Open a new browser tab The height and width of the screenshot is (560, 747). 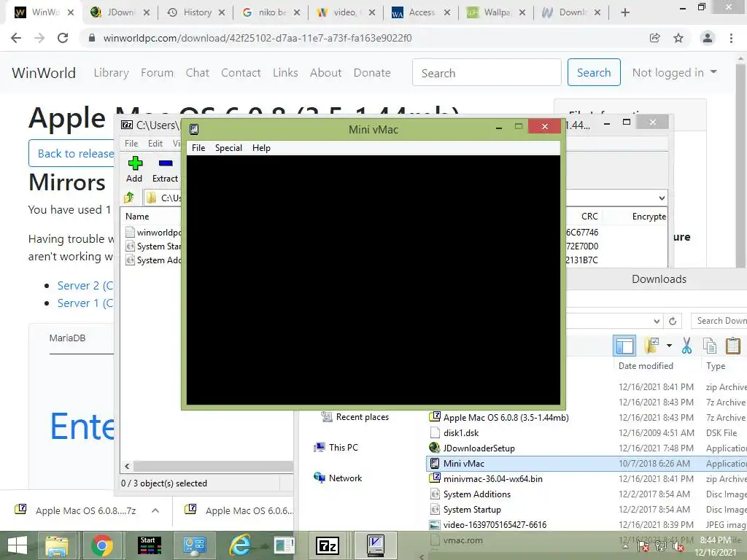tap(625, 13)
